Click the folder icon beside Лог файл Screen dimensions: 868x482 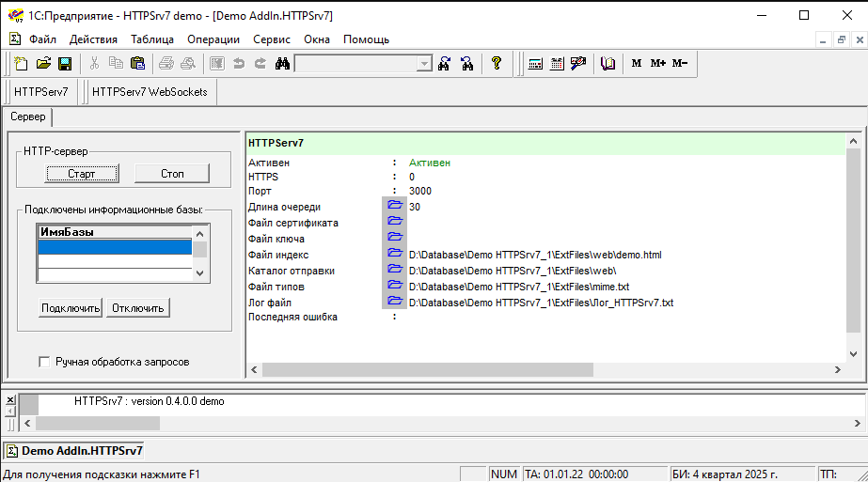pyautogui.click(x=395, y=302)
